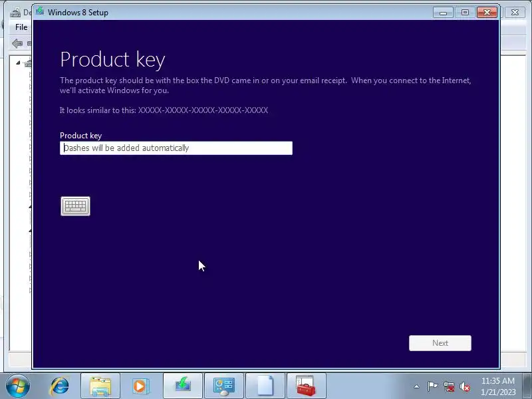The height and width of the screenshot is (399, 532).
Task: Click the product key input field
Action: coord(176,148)
